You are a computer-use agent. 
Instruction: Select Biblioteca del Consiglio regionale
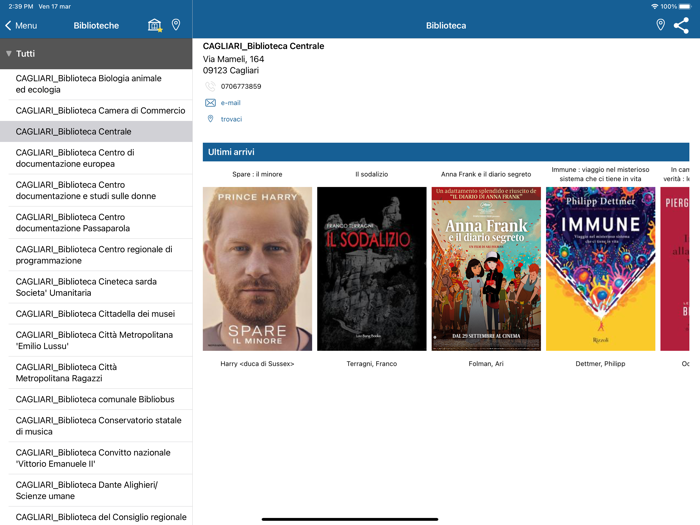96,517
